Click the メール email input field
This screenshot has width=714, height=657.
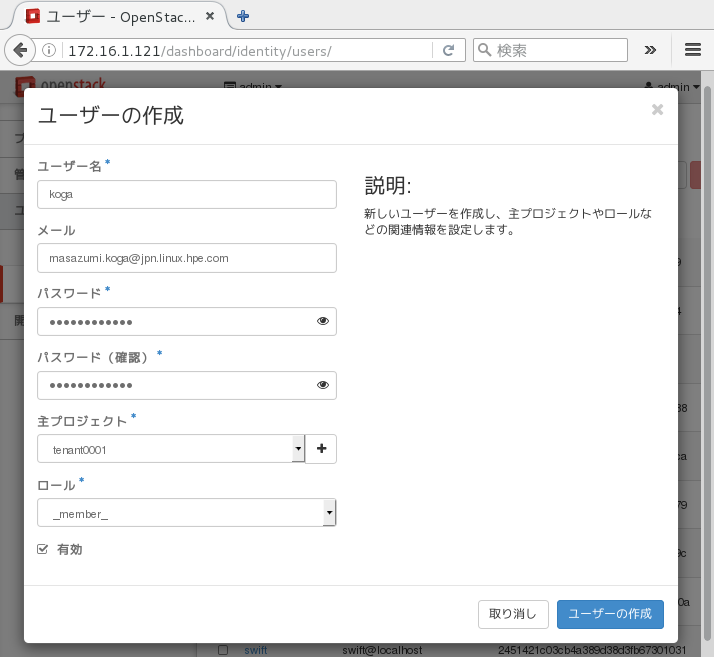click(186, 258)
